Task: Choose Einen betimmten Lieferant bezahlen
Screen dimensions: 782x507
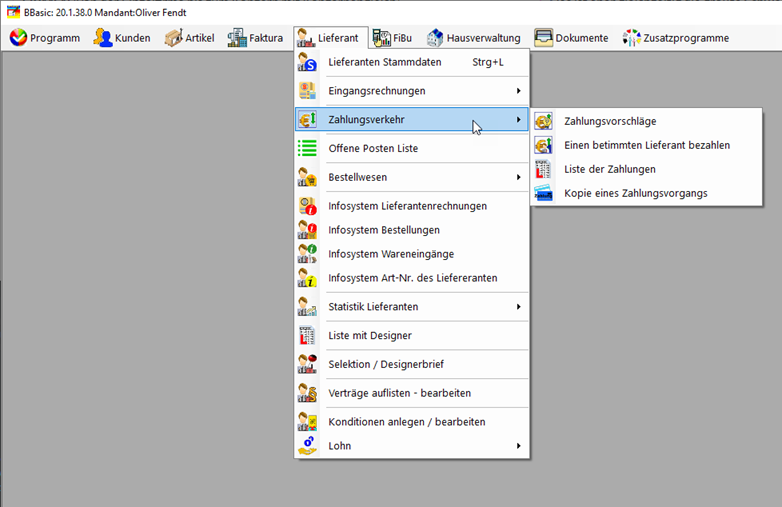Action: [646, 145]
